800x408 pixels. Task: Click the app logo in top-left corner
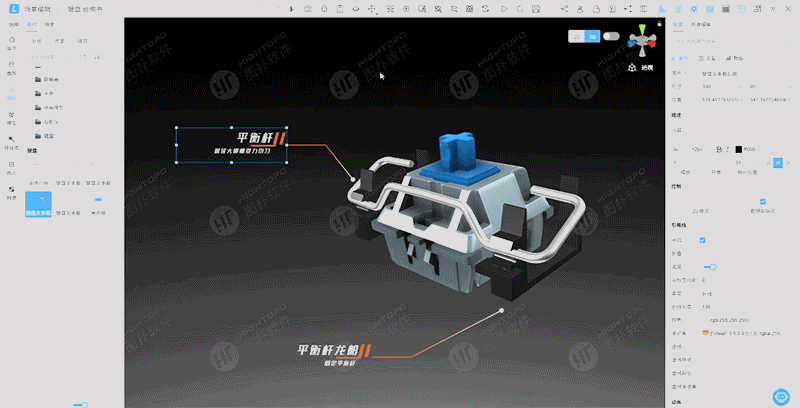click(x=14, y=9)
